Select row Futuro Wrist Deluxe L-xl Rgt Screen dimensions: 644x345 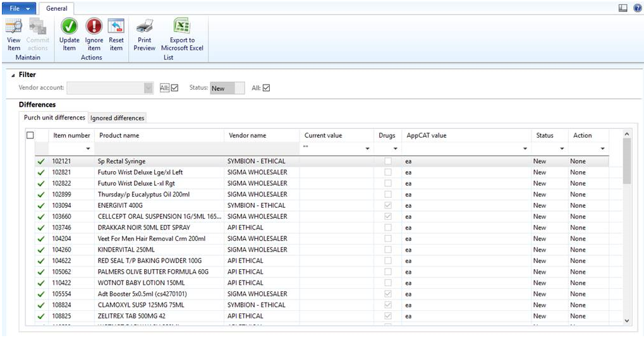coord(321,184)
